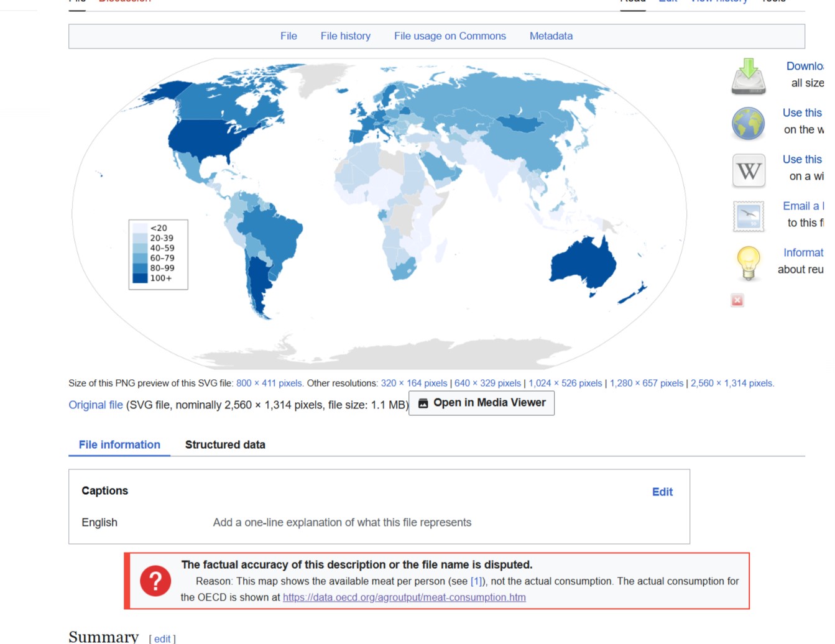Jump to the Metadata section
Screen dimensions: 835x644
click(x=551, y=36)
